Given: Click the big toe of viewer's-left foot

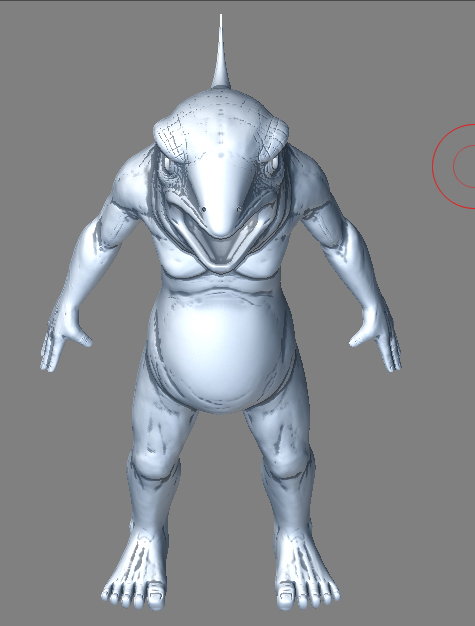Looking at the screenshot, I should (x=156, y=596).
